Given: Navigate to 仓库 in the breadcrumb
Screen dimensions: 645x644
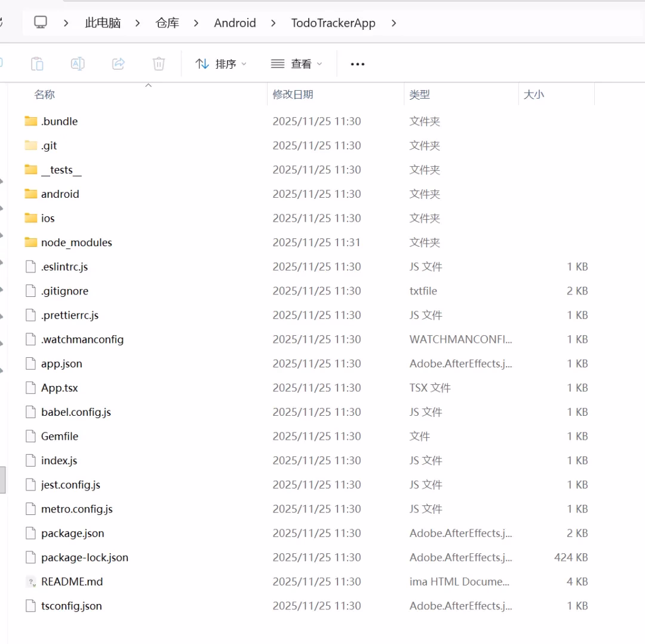Looking at the screenshot, I should point(167,23).
